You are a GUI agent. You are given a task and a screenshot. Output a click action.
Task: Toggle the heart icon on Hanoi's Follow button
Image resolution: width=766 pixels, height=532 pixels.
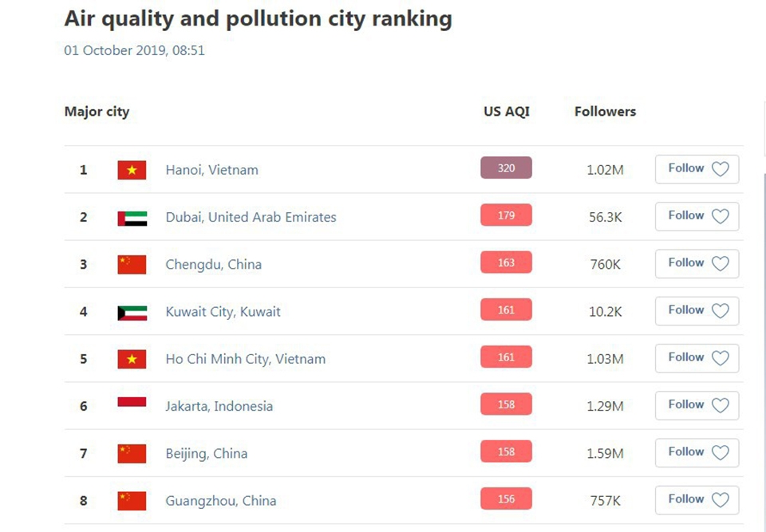721,169
